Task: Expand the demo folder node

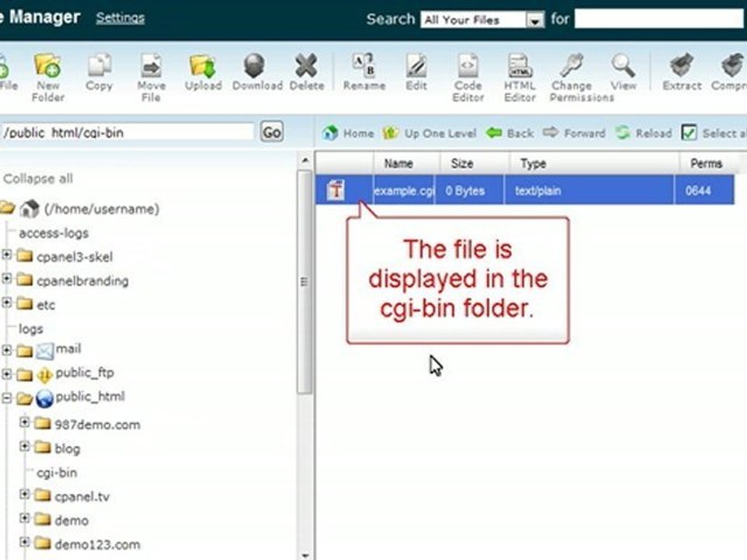Action: point(25,518)
